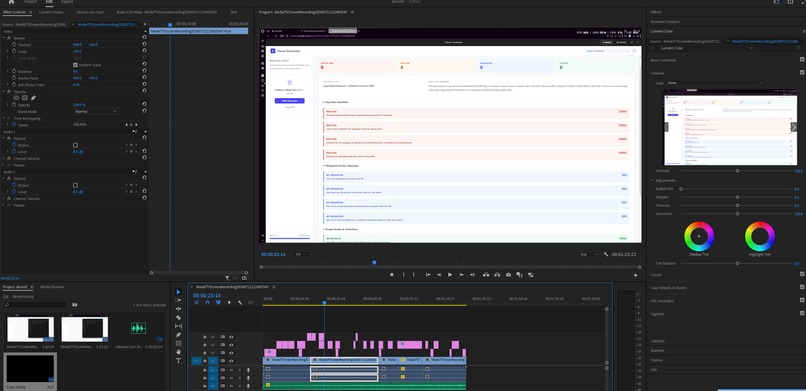Toggle Snap in Timeline magnet icon
This screenshot has width=806, height=391.
click(207, 303)
